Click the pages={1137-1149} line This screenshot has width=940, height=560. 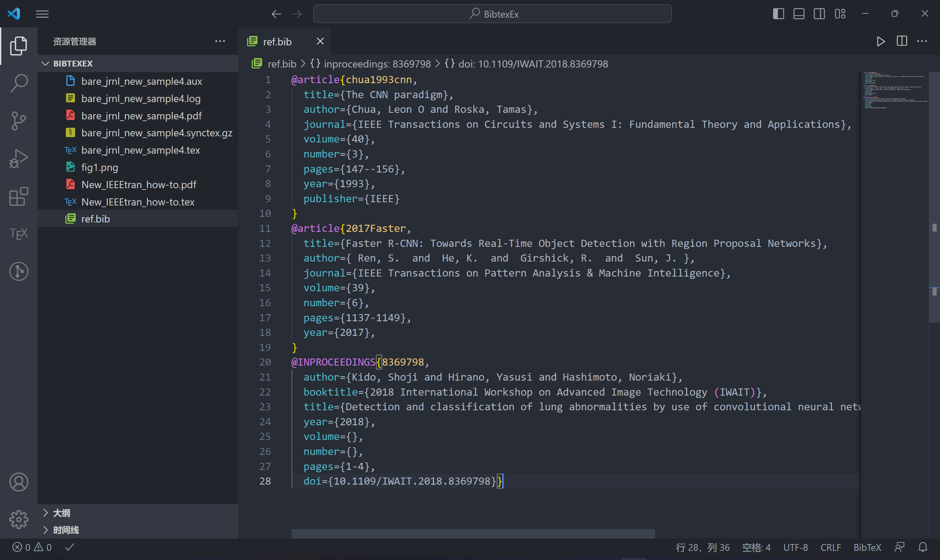coord(357,318)
